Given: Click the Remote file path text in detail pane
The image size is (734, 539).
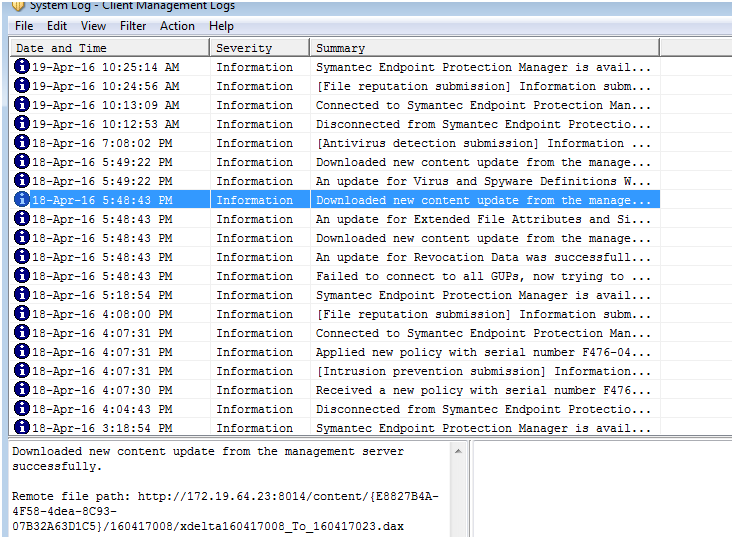Looking at the screenshot, I should coord(225,511).
